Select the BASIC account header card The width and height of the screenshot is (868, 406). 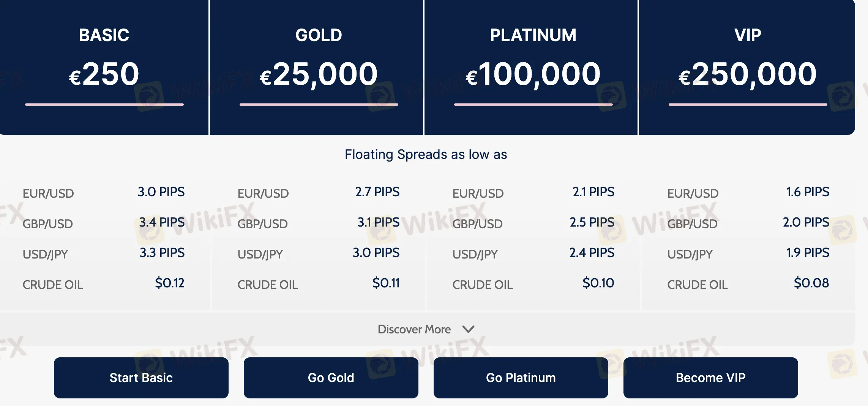(x=104, y=67)
